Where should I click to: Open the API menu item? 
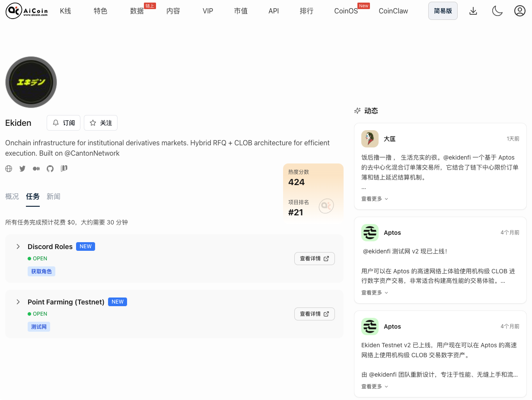pyautogui.click(x=274, y=11)
